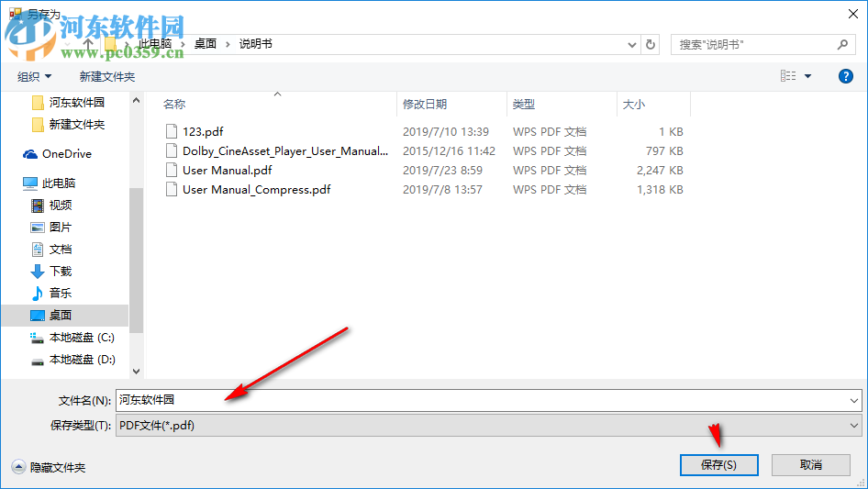This screenshot has height=489, width=868.
Task: Click 此电脑 in the address breadcrumb
Action: 155,44
